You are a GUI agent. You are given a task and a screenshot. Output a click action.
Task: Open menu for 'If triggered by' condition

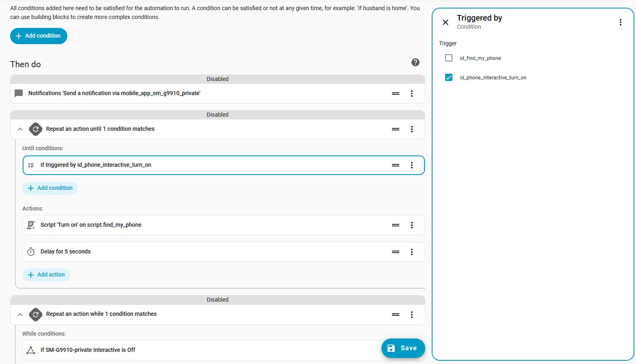click(411, 165)
